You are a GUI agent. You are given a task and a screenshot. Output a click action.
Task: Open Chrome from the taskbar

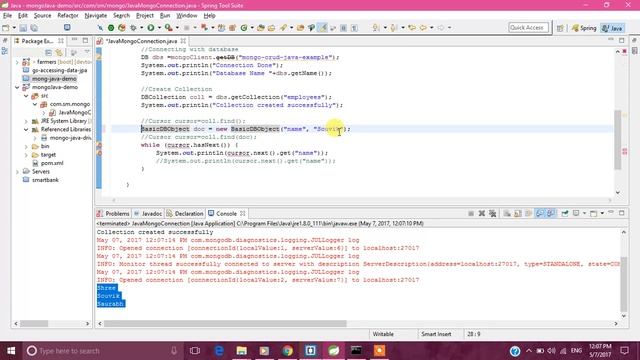[287, 351]
